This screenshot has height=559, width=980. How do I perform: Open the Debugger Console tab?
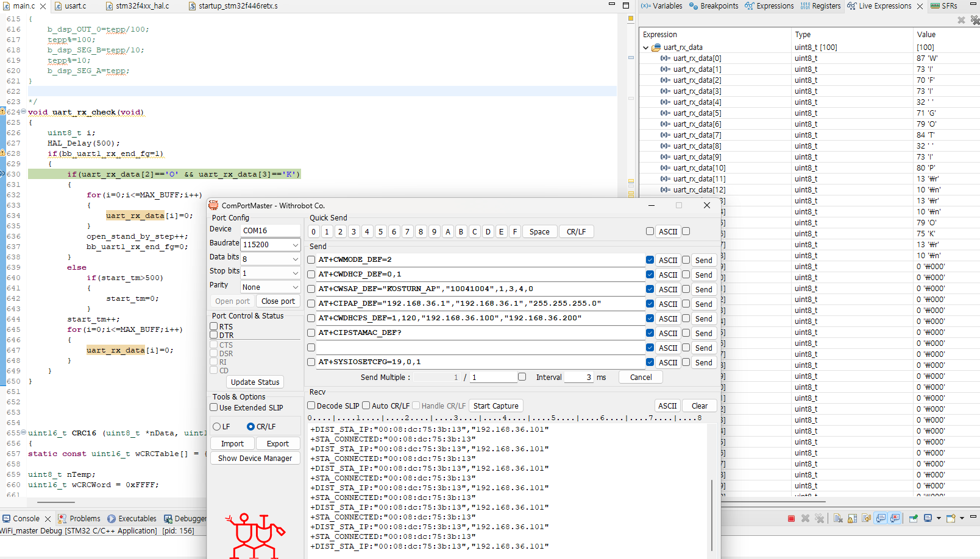tap(185, 519)
